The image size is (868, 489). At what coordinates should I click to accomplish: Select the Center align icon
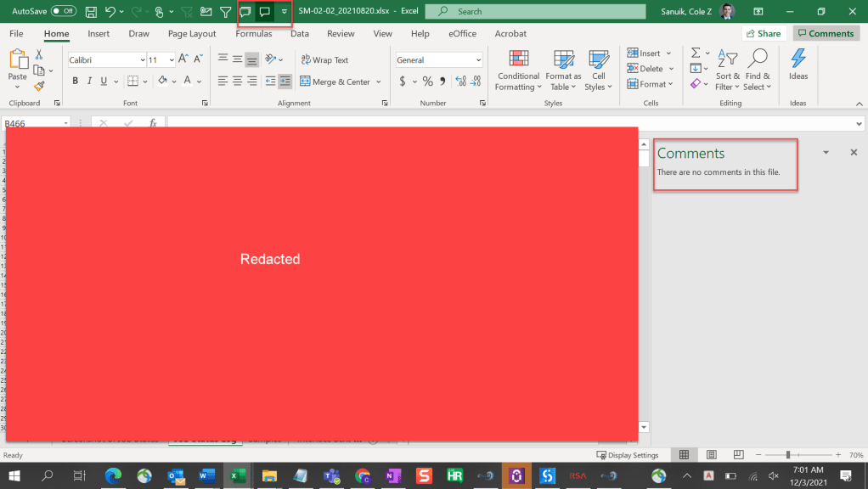[238, 81]
